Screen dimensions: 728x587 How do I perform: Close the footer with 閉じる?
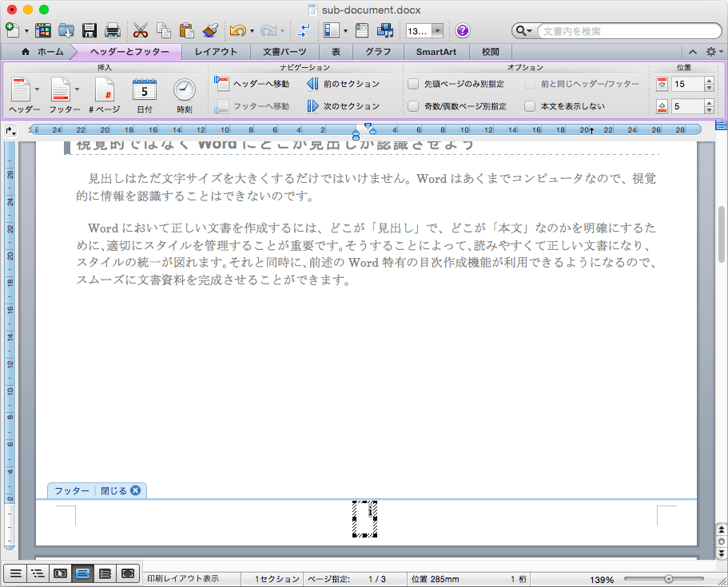121,490
